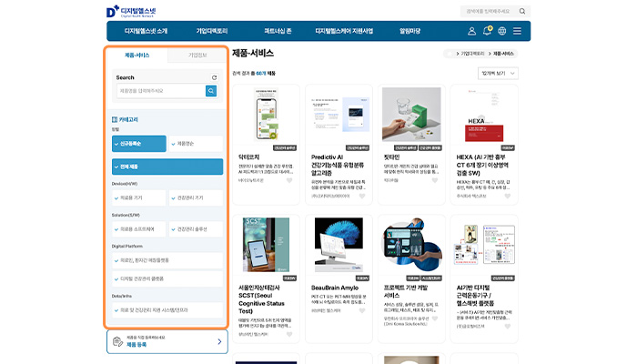Image resolution: width=637 pixels, height=364 pixels.
Task: Toggle the 건강관리 기기 device filter
Action: pos(196,197)
